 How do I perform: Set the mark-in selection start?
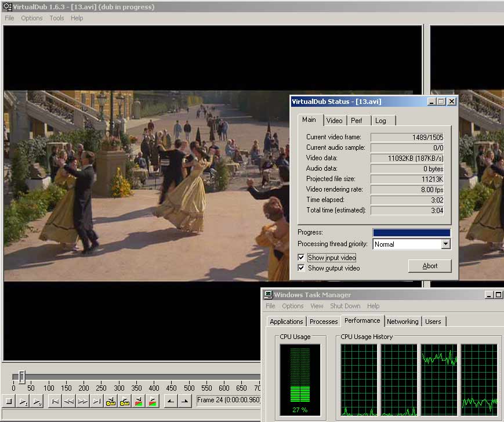(x=171, y=401)
